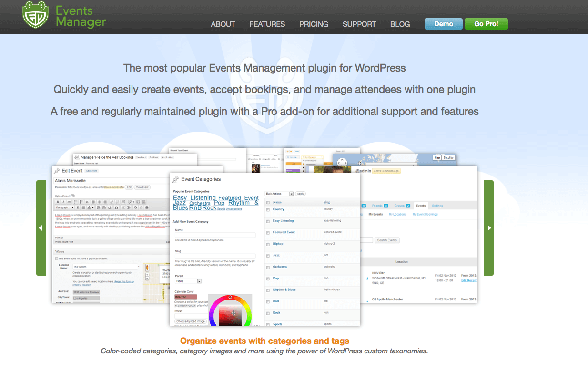Image resolution: width=588 pixels, height=372 pixels.
Task: Check the Pop category checkbox
Action: [x=268, y=279]
